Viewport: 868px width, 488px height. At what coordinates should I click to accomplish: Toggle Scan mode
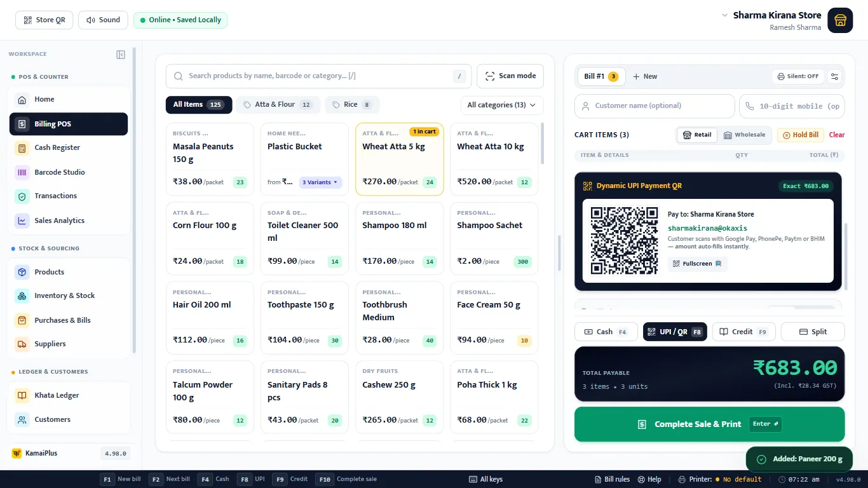click(x=510, y=76)
